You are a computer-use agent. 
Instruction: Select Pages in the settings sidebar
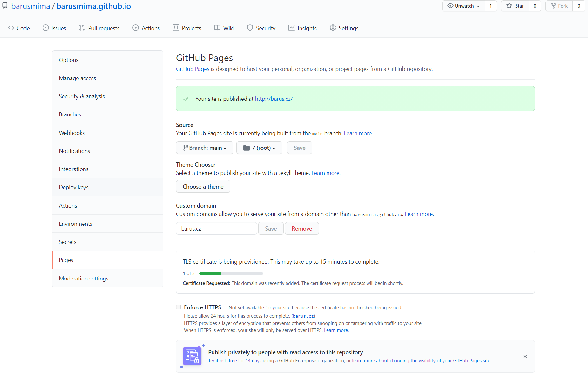pos(66,260)
